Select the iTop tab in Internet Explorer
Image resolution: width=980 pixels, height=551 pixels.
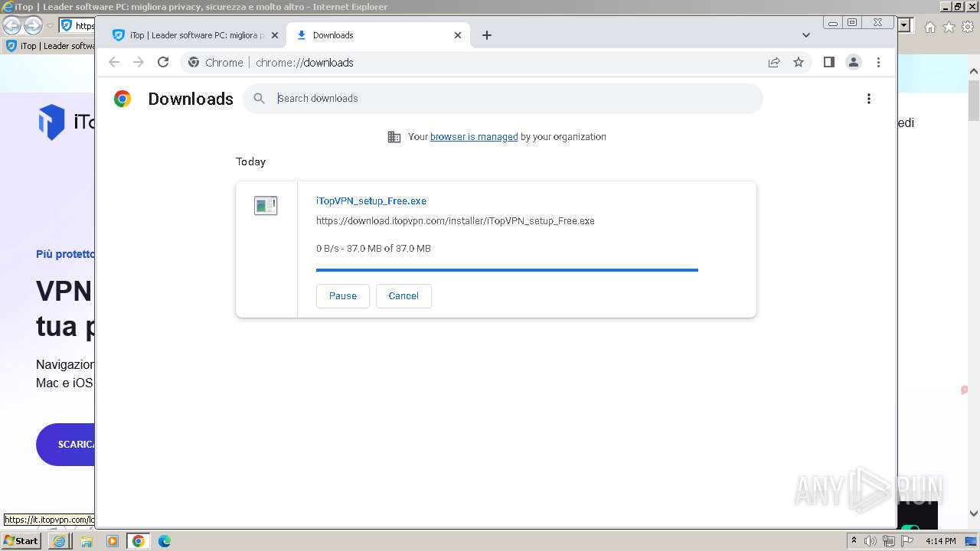(x=51, y=46)
